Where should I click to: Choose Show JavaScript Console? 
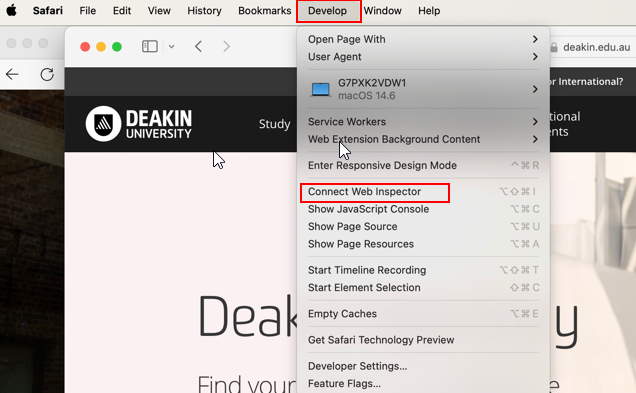tap(423, 209)
